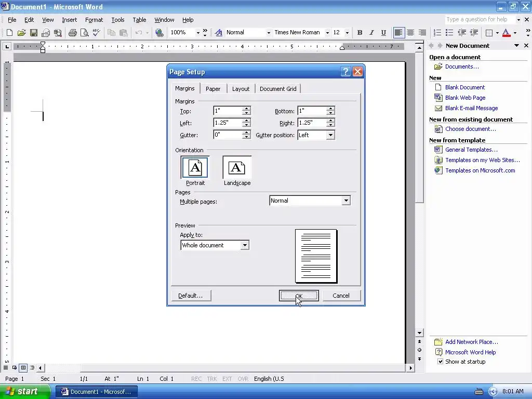Open the Apply to Whole document dropdown
This screenshot has height=399, width=532.
coord(245,245)
